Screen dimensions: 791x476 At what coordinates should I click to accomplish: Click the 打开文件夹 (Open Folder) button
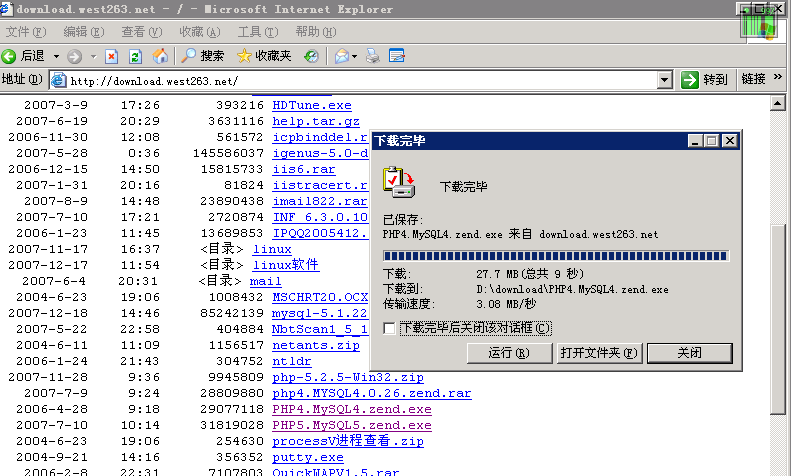pyautogui.click(x=598, y=353)
